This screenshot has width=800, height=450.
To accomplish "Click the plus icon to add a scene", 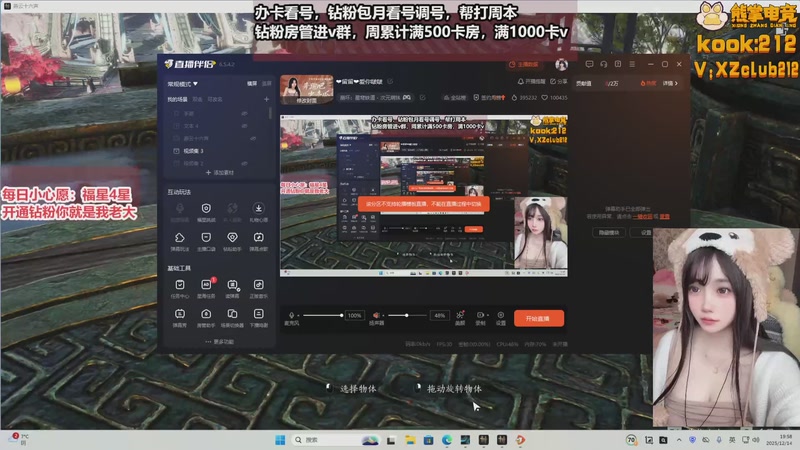I will click(266, 99).
